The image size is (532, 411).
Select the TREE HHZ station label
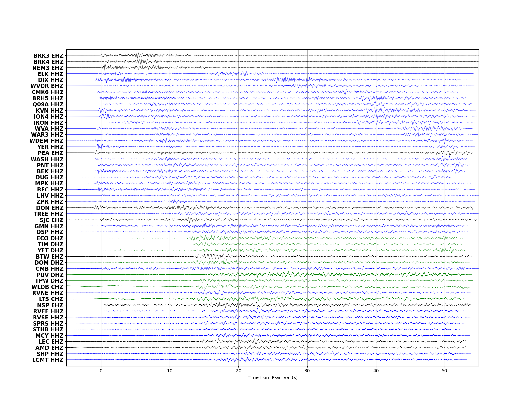click(x=48, y=214)
